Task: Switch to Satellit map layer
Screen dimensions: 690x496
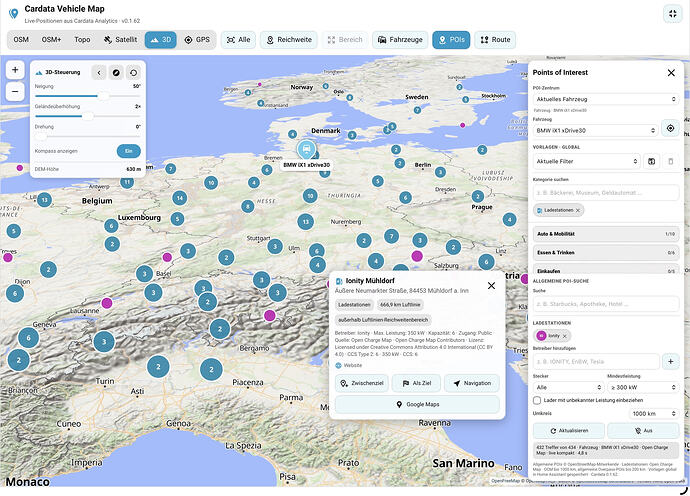Action: (x=120, y=40)
